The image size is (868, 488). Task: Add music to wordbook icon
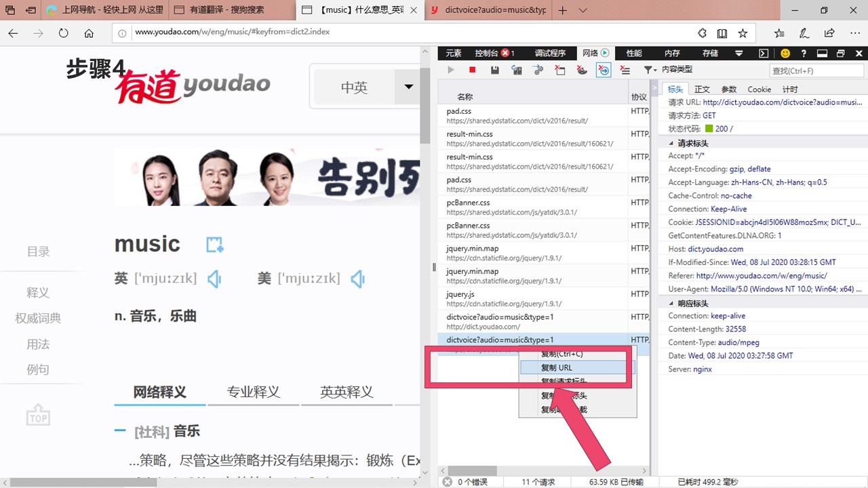(215, 245)
